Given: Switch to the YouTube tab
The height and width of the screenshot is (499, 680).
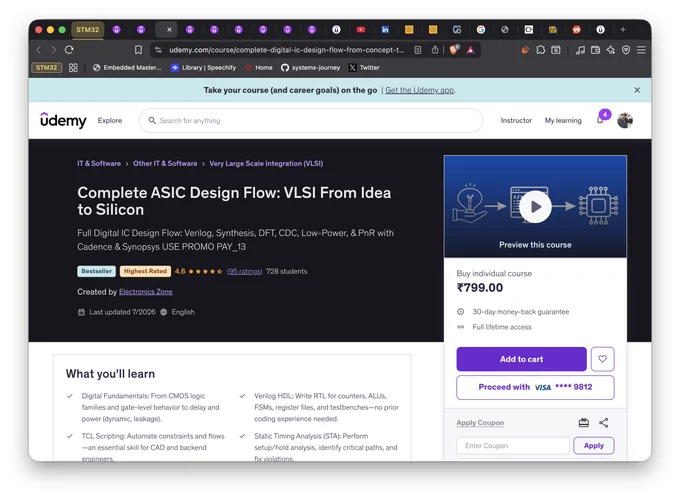Looking at the screenshot, I should click(x=361, y=29).
